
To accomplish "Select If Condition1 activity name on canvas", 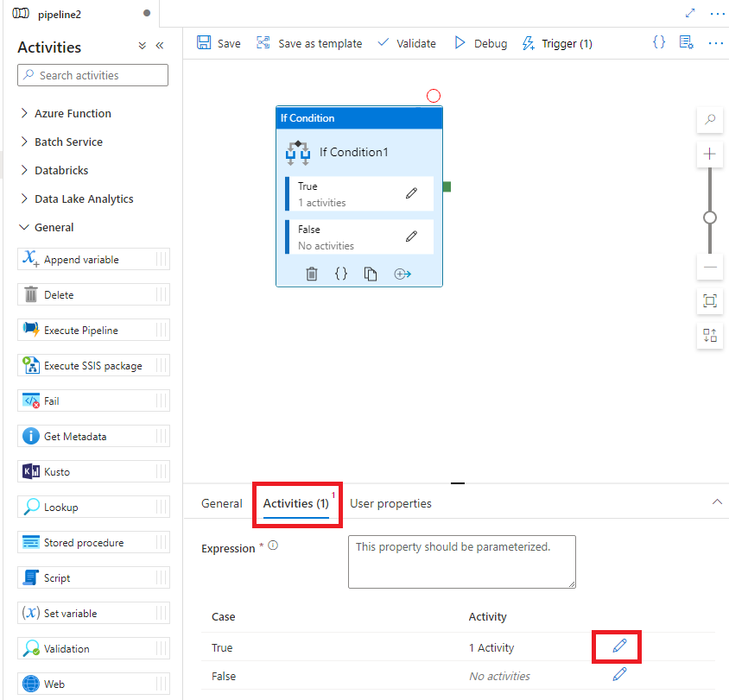I will 353,153.
